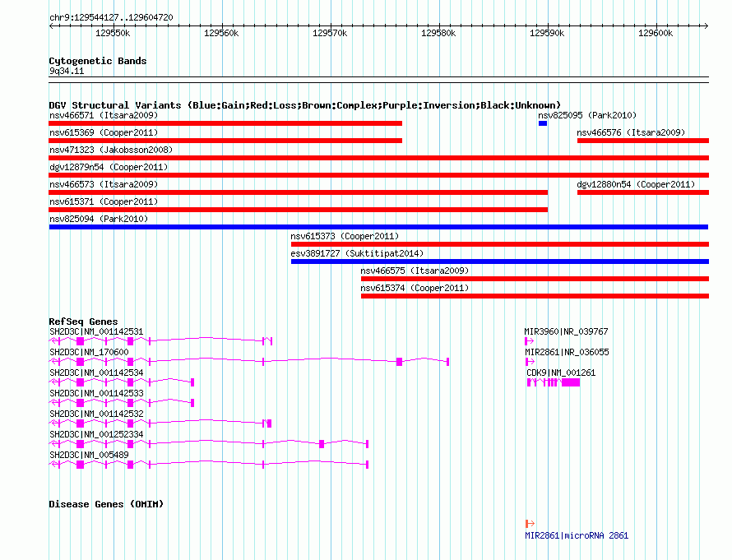Viewport: 732px width, 560px height.
Task: Click the SH2D3C|NM_001142533 transcript glyph
Action: pyautogui.click(x=122, y=403)
